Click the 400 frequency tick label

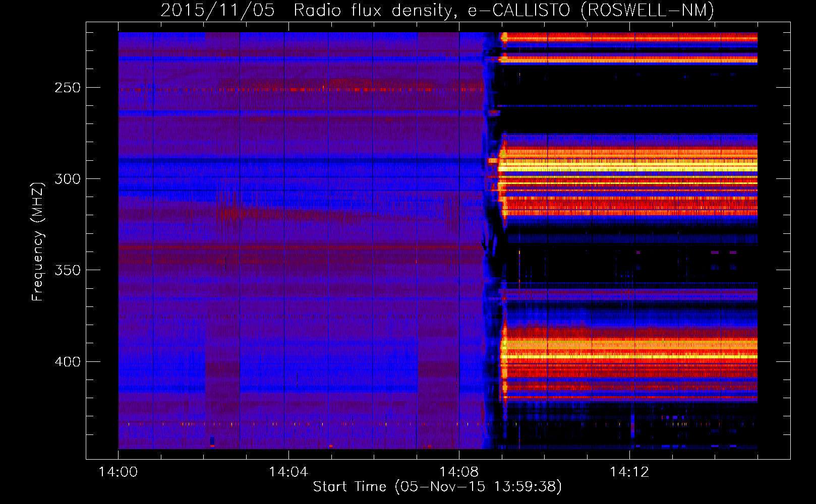[68, 362]
